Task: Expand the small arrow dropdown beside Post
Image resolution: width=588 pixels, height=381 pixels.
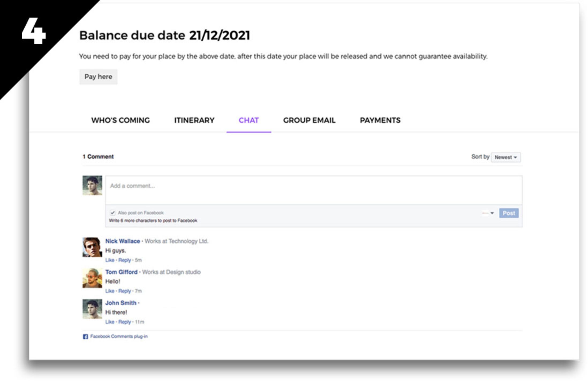Action: click(492, 213)
